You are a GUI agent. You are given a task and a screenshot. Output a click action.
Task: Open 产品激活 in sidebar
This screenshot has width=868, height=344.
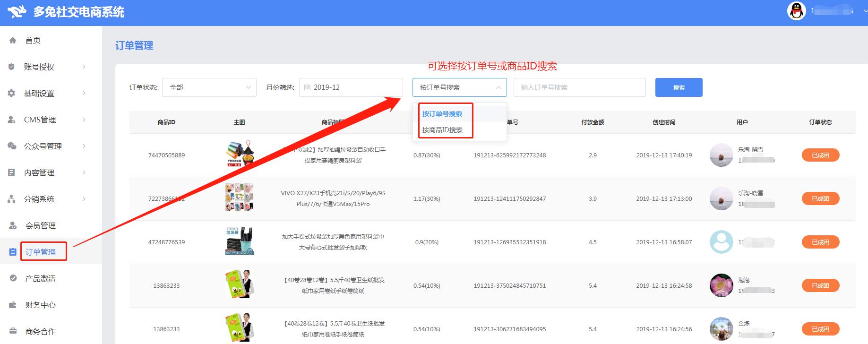pyautogui.click(x=41, y=278)
